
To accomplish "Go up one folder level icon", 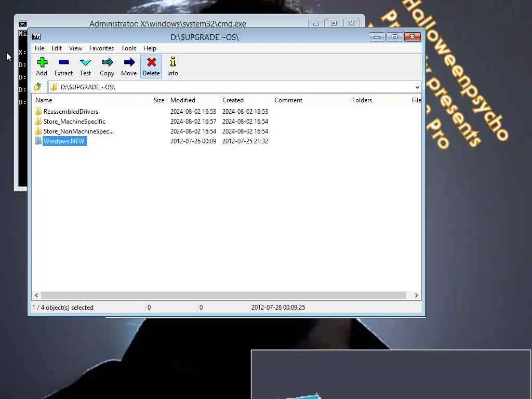I will 37,87.
